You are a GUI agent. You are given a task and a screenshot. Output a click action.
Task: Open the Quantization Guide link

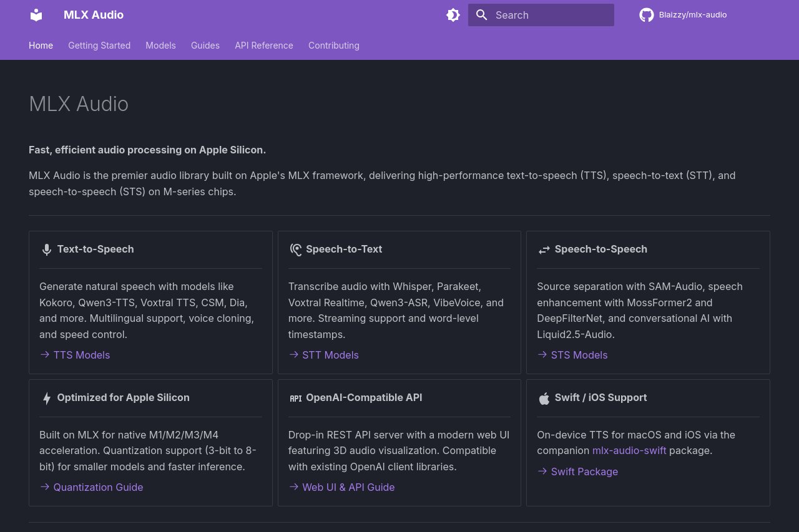click(91, 487)
